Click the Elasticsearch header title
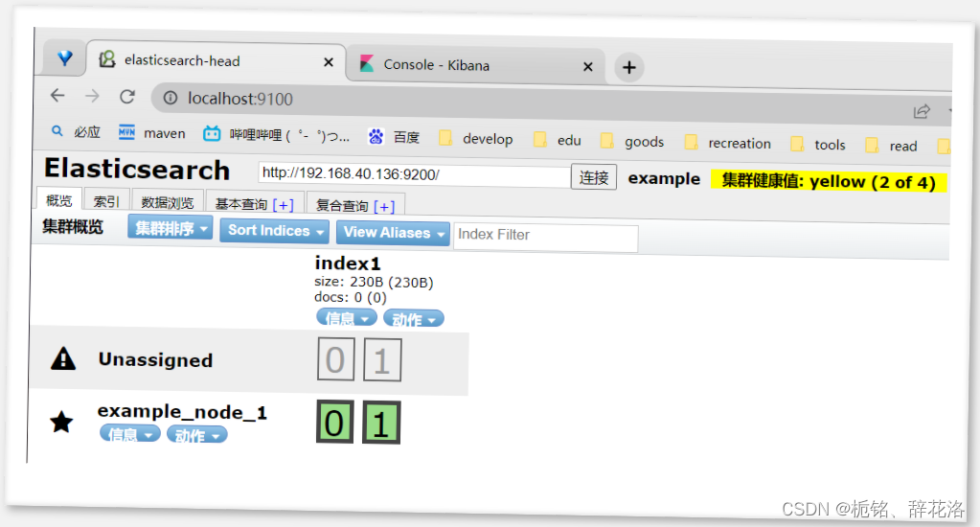980x527 pixels. point(137,169)
